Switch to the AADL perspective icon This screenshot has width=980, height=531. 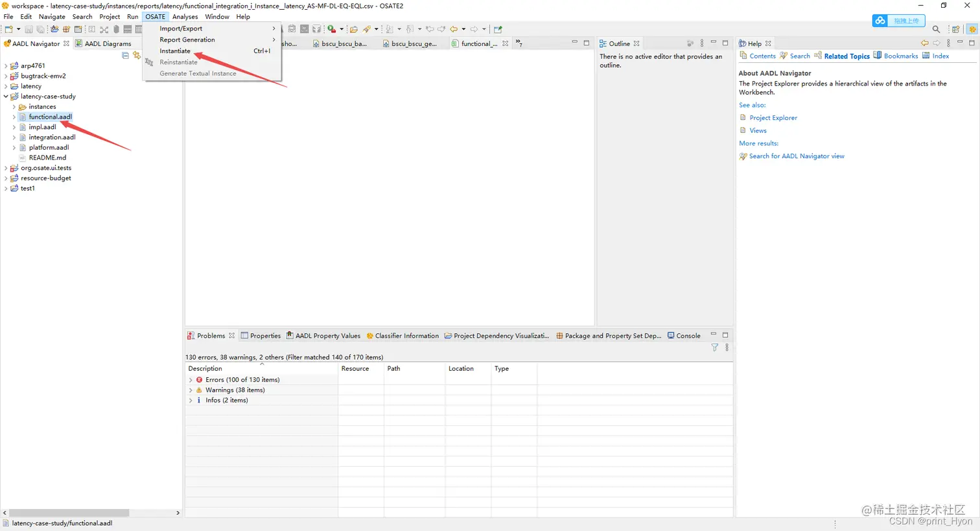pyautogui.click(x=972, y=29)
